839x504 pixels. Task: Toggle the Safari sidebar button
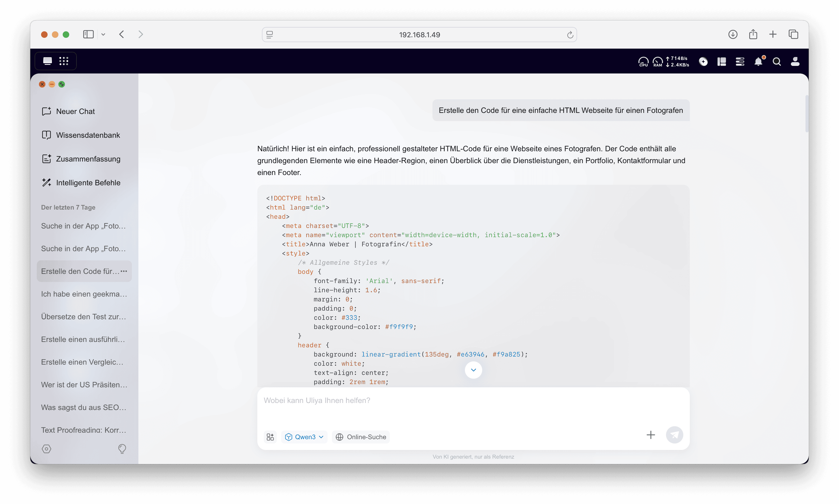tap(88, 34)
